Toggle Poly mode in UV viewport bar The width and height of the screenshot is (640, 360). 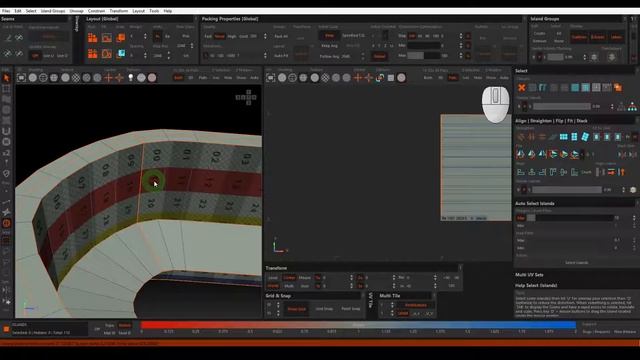[x=452, y=78]
